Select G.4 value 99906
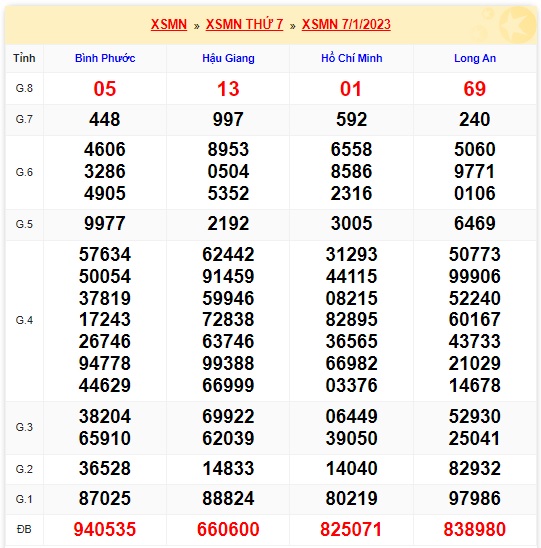Viewport: 541px width, 548px height. 475,276
